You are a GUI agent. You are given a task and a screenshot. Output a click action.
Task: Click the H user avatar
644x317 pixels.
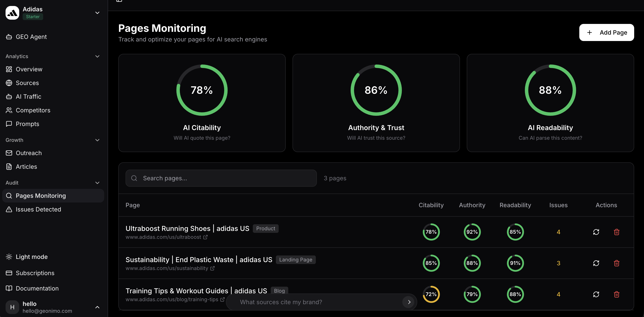[12, 307]
